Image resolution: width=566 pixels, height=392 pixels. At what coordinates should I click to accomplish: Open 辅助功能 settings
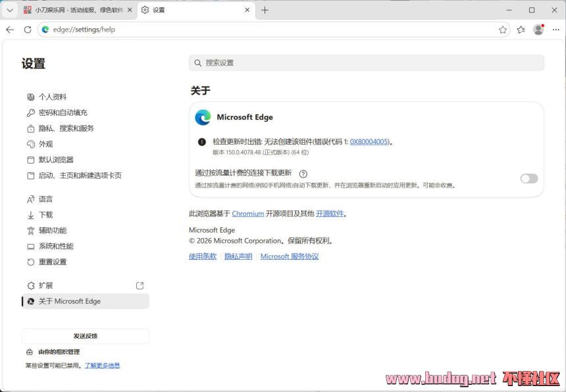point(86,230)
